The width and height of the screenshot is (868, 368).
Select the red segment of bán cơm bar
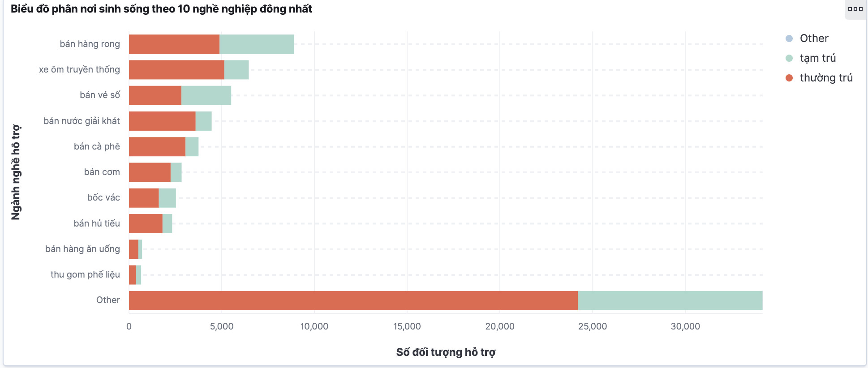[x=150, y=172]
